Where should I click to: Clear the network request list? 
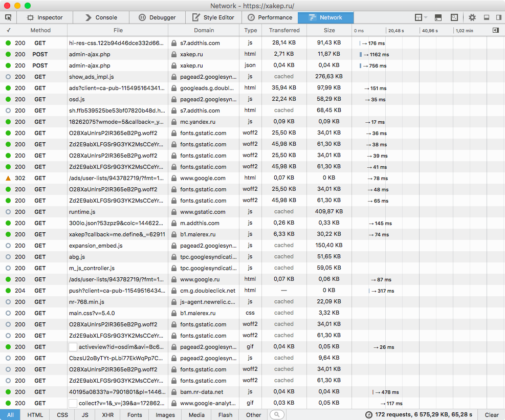tap(492, 415)
